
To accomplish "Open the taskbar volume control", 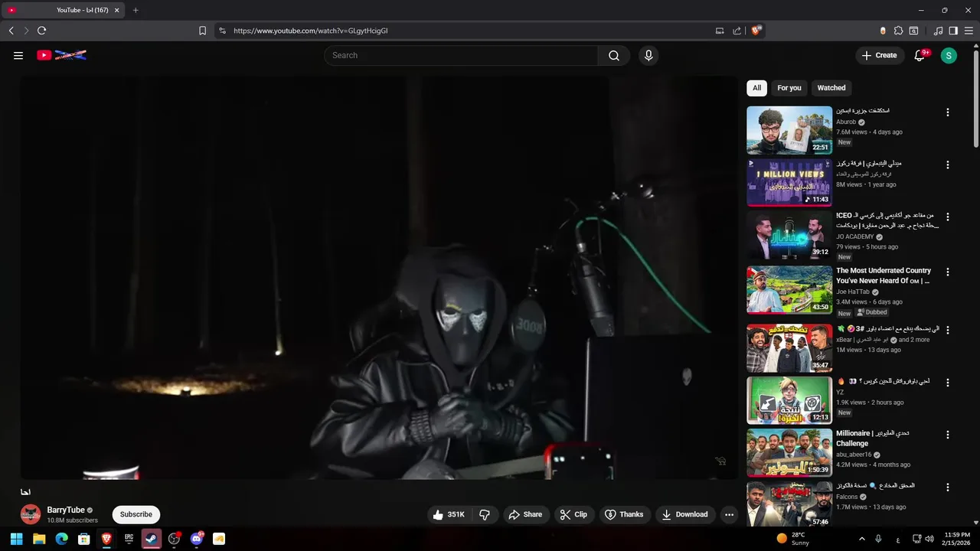I will (929, 539).
